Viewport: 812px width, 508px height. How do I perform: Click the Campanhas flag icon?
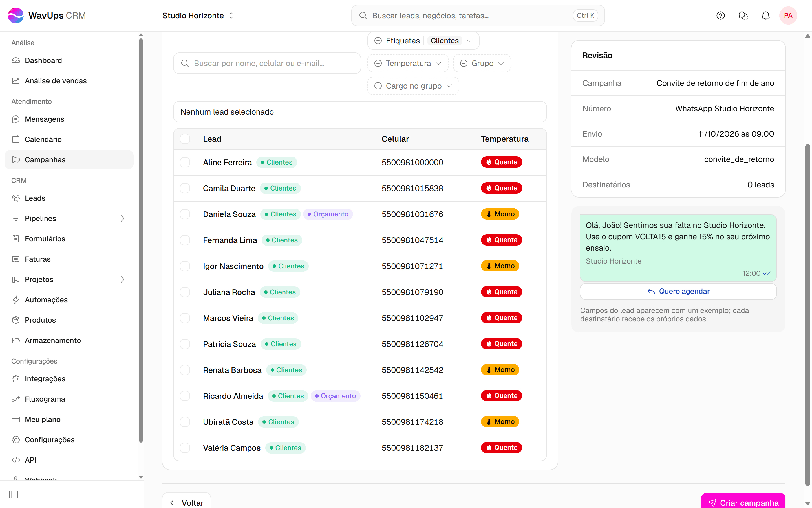pyautogui.click(x=16, y=159)
